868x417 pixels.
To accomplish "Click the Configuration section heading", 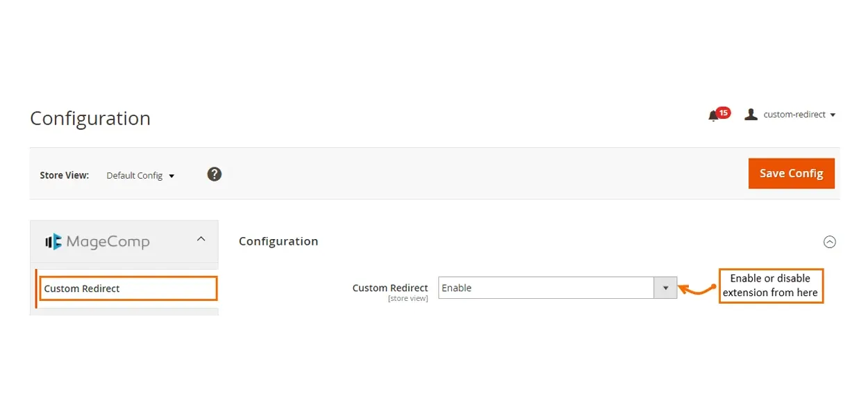I will coord(278,241).
